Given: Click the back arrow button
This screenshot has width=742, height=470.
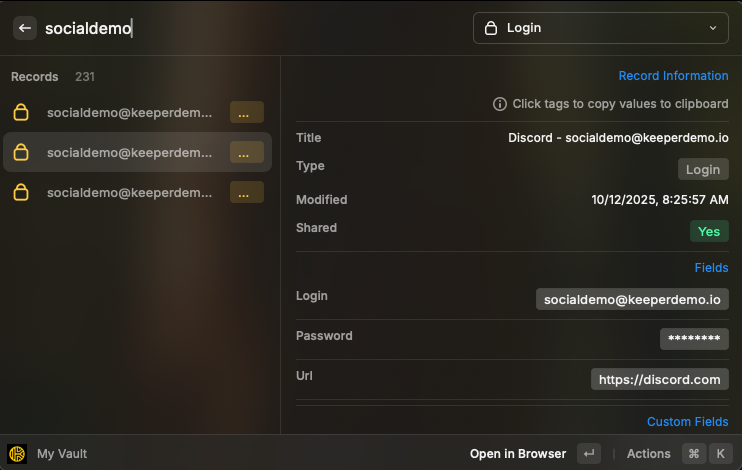Looking at the screenshot, I should coord(25,28).
